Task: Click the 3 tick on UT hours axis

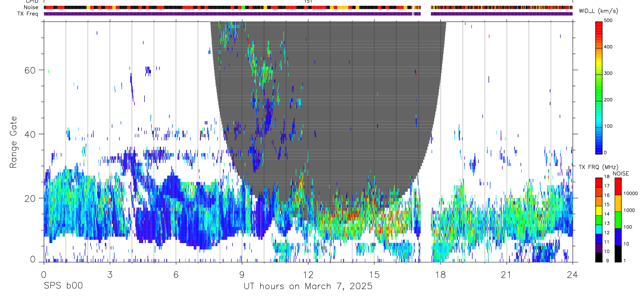Action: coord(110,274)
